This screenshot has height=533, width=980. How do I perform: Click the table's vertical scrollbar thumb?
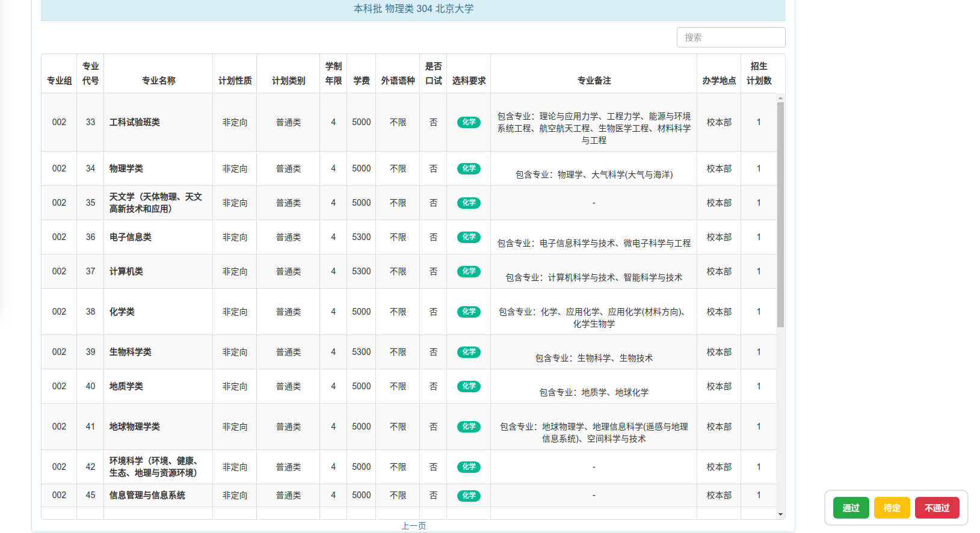click(x=780, y=214)
